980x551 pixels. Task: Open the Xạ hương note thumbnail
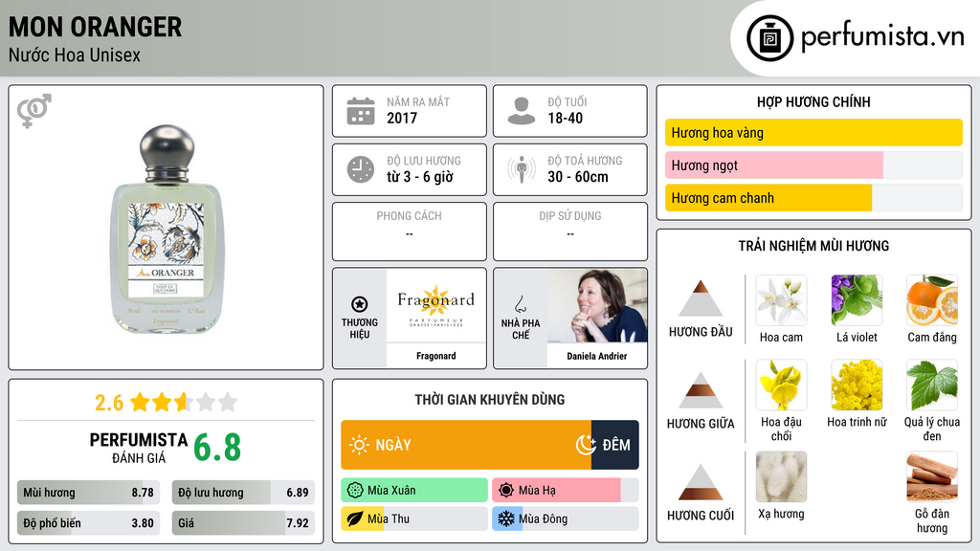(x=781, y=477)
